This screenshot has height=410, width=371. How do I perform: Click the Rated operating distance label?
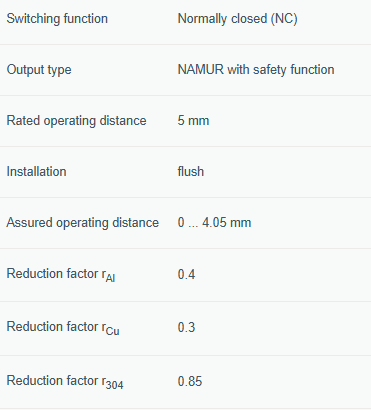[x=76, y=121]
